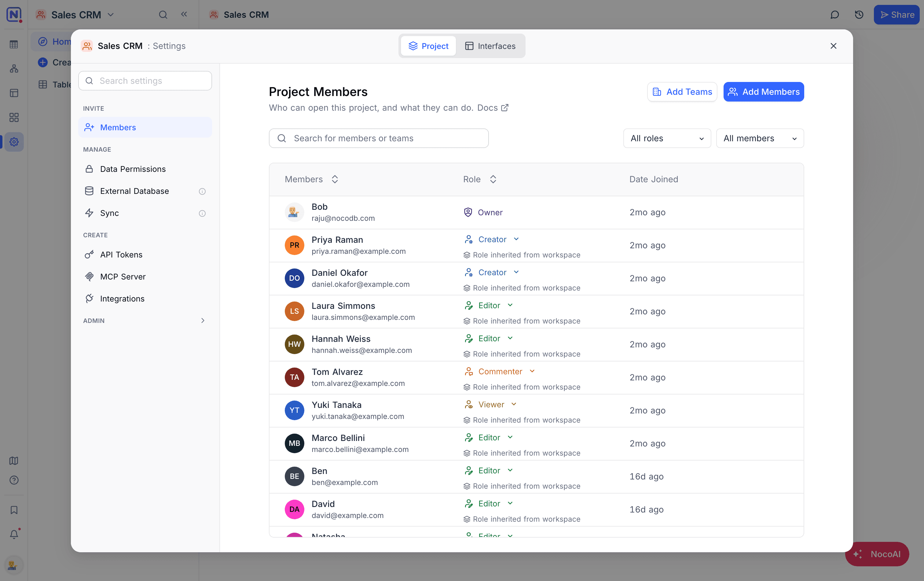Open Tom Alvarez's Commenter role dropdown
The image size is (924, 581).
pyautogui.click(x=500, y=371)
